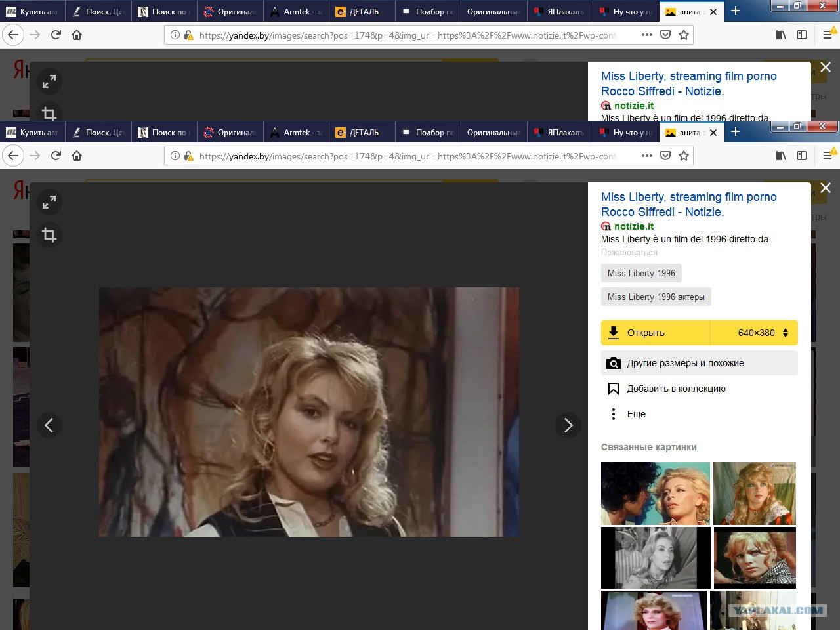Open the notizie.it source link in the lower panel
The width and height of the screenshot is (840, 630).
tap(634, 226)
